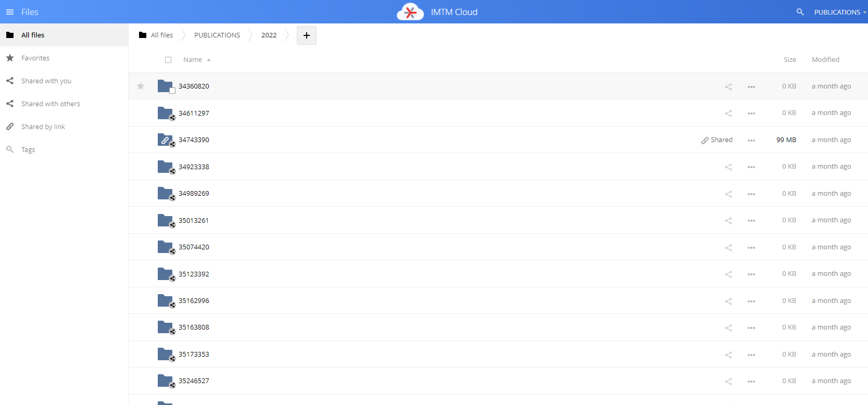Click the 2022 breadcrumb
The image size is (868, 405).
(269, 35)
